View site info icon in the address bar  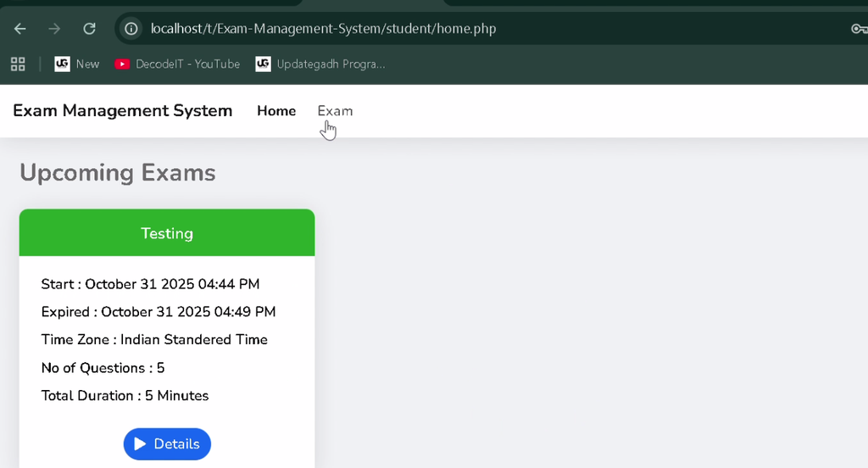click(131, 29)
